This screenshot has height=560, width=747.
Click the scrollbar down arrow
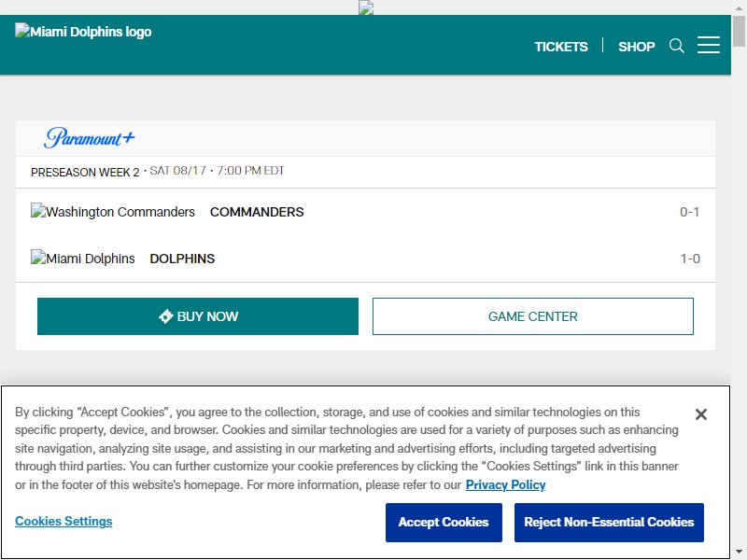(x=739, y=552)
